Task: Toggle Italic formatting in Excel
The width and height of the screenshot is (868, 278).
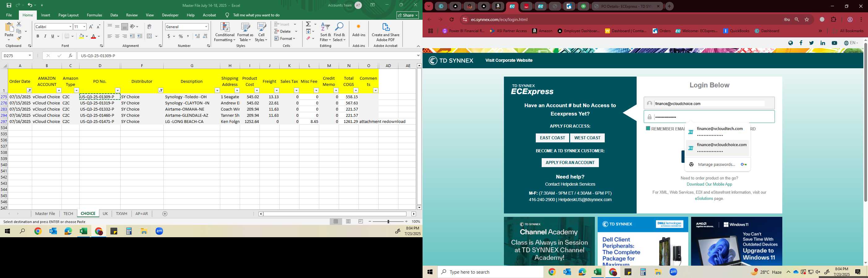Action: [45, 36]
